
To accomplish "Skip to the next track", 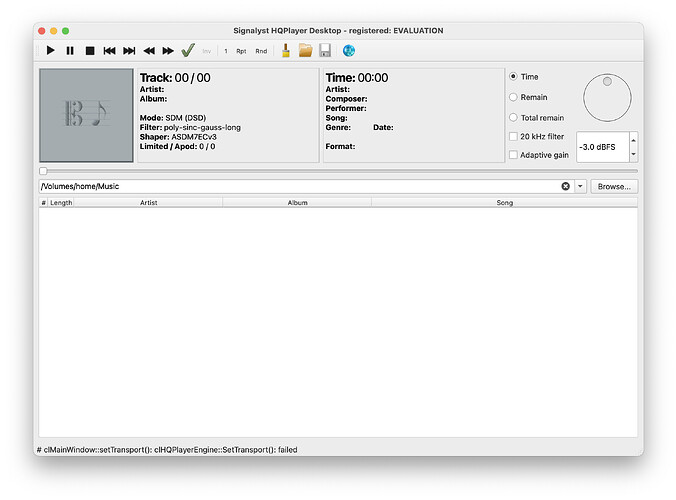I will pyautogui.click(x=129, y=51).
